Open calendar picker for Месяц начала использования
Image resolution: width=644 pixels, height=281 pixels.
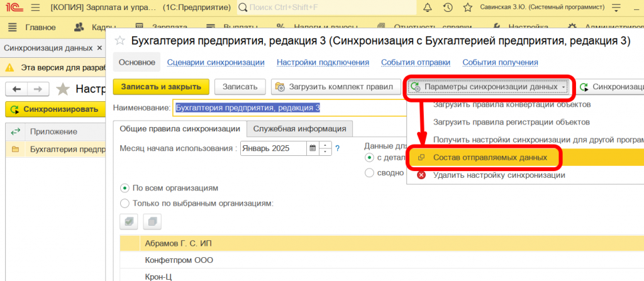pos(313,148)
